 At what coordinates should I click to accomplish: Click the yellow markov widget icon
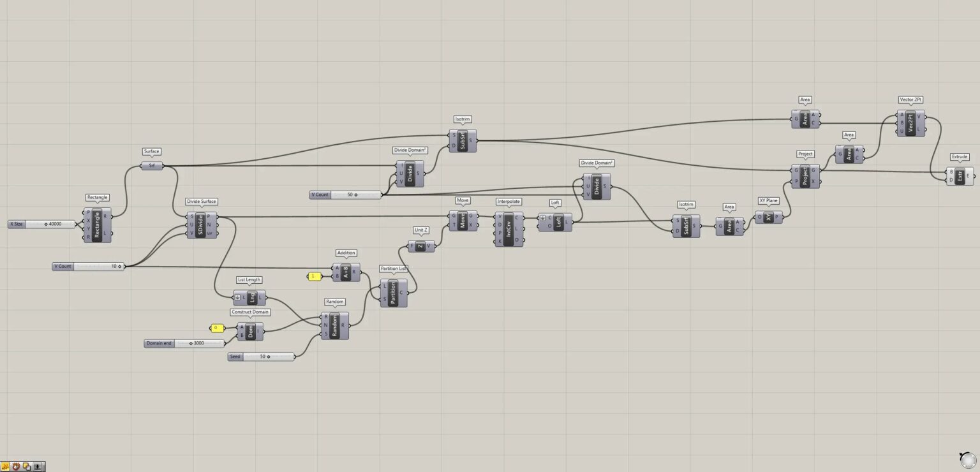(x=6, y=466)
